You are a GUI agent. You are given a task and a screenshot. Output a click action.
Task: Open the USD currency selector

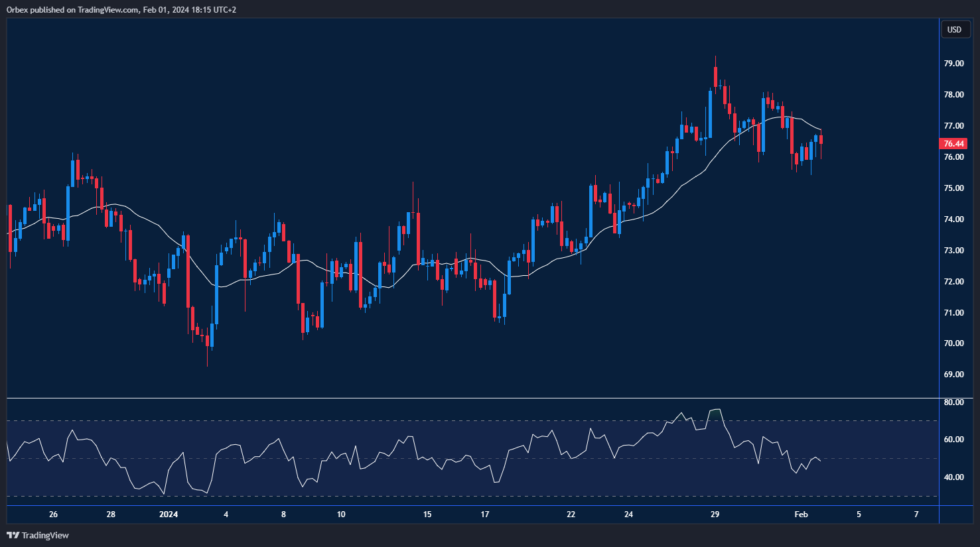coord(954,29)
